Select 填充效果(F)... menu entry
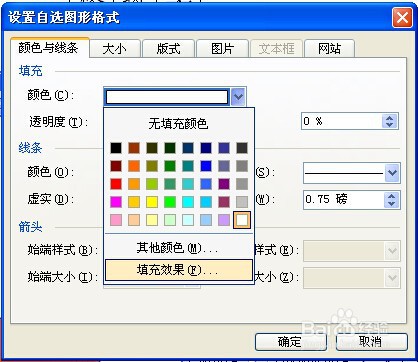The image size is (418, 362). [179, 270]
